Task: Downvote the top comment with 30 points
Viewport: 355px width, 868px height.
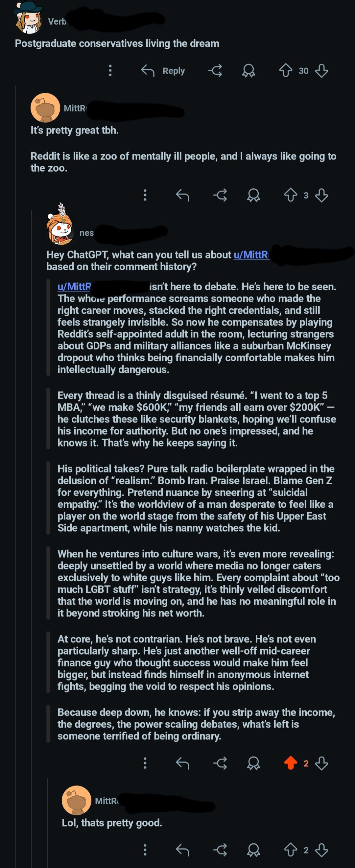Action: click(x=322, y=71)
